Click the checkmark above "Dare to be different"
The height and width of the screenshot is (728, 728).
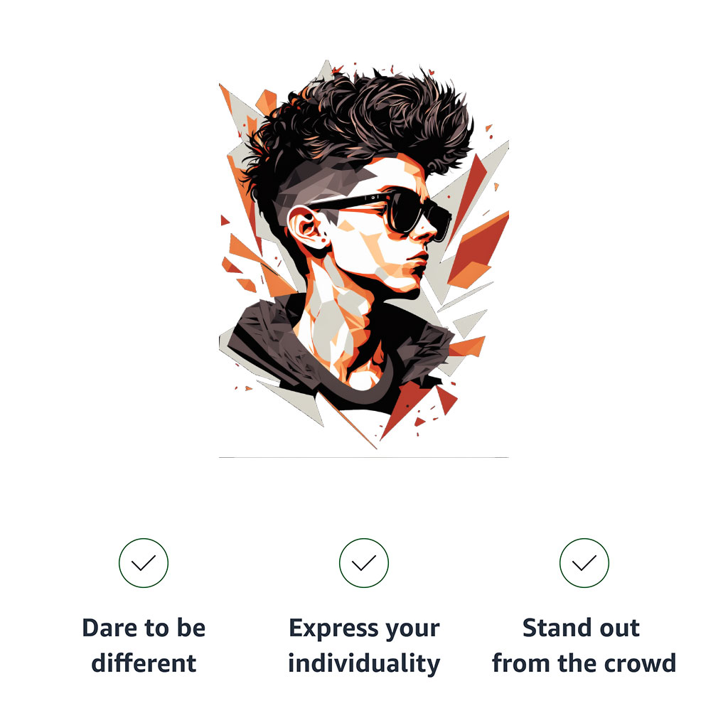(x=144, y=563)
